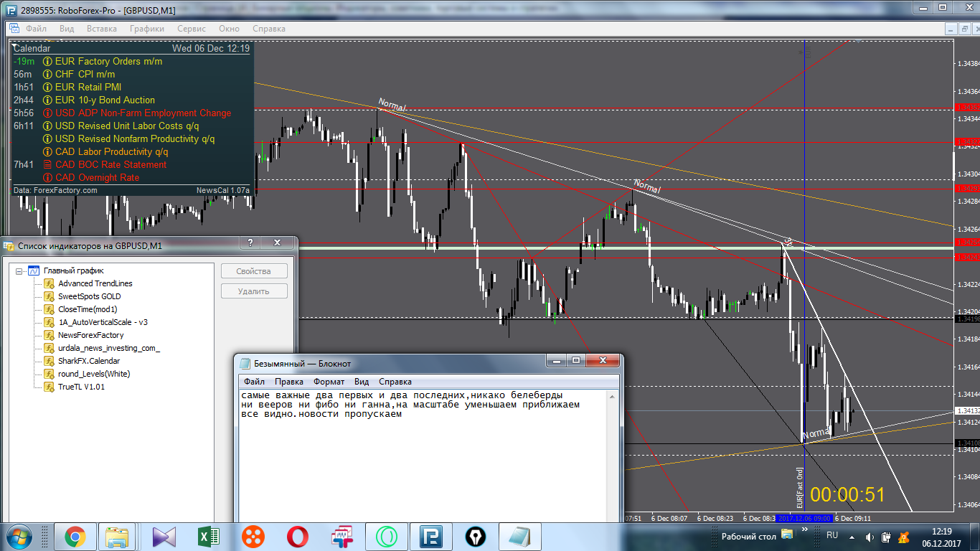The height and width of the screenshot is (551, 980).
Task: Open the Правка menu in Notepad
Action: (289, 382)
